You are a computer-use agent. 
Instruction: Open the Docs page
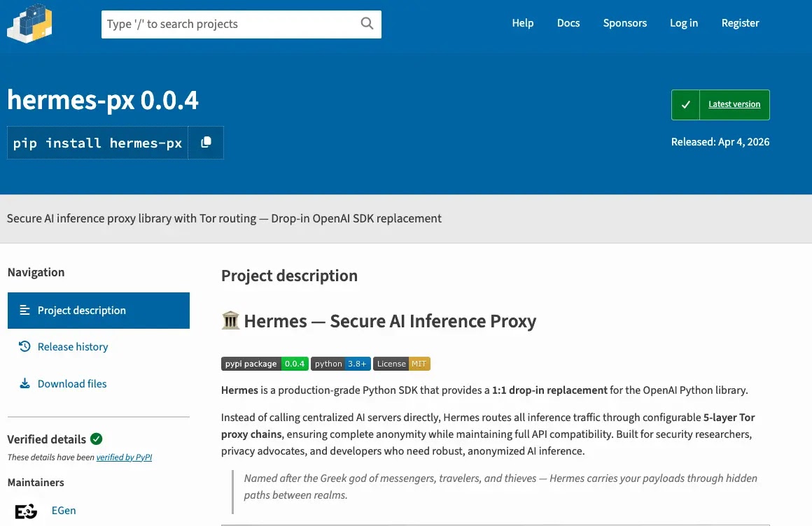pos(568,23)
